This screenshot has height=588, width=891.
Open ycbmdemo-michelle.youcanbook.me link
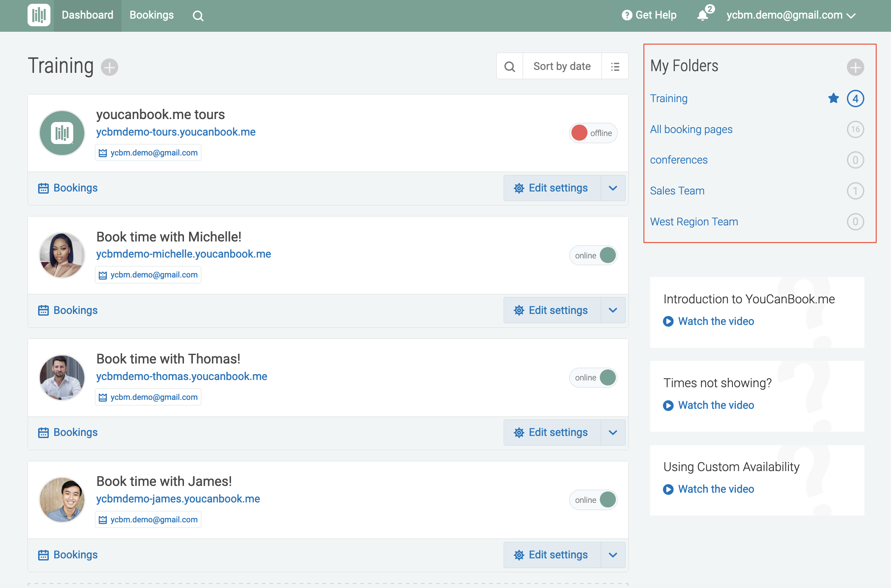[183, 254]
